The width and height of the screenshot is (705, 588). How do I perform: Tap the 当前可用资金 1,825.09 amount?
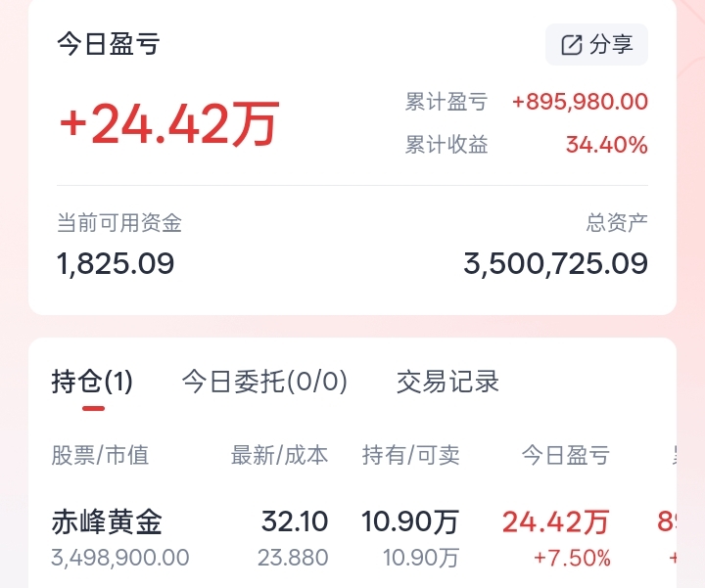click(x=116, y=263)
